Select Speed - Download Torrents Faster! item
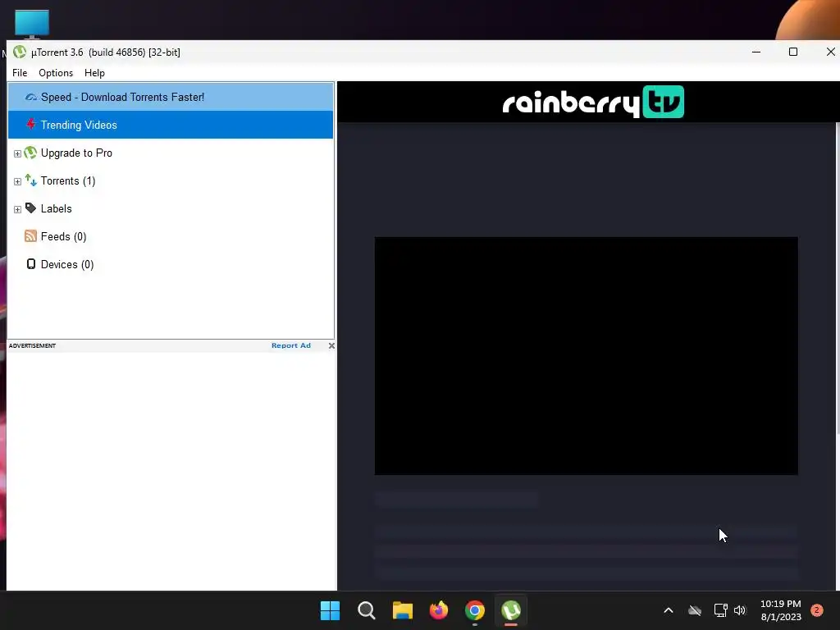 pyautogui.click(x=171, y=97)
